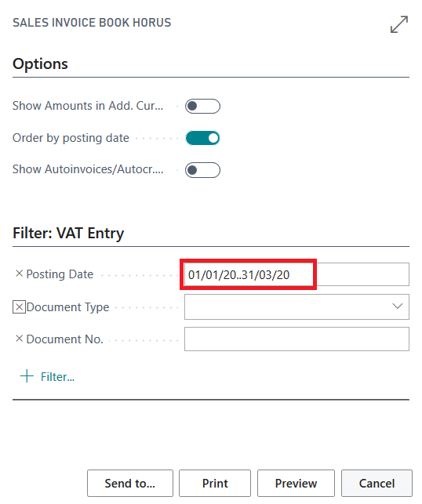Click the Document No. input field
This screenshot has height=504, width=422.
click(x=296, y=339)
